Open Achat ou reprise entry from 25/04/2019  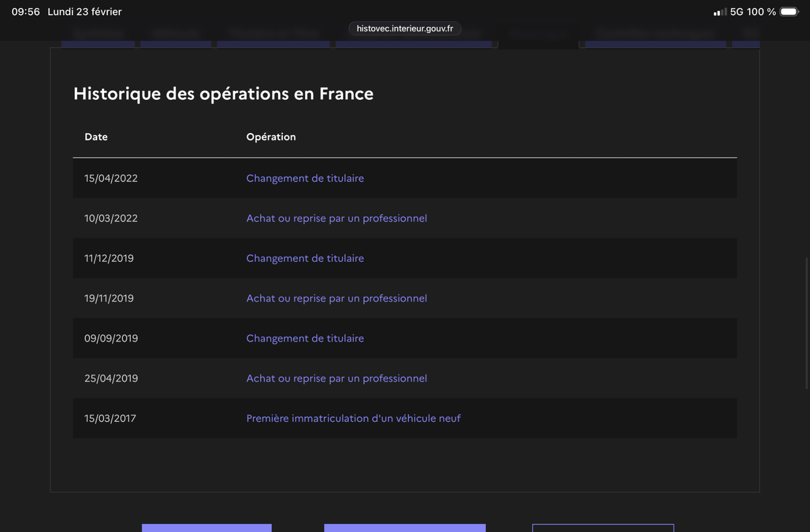[x=337, y=378]
